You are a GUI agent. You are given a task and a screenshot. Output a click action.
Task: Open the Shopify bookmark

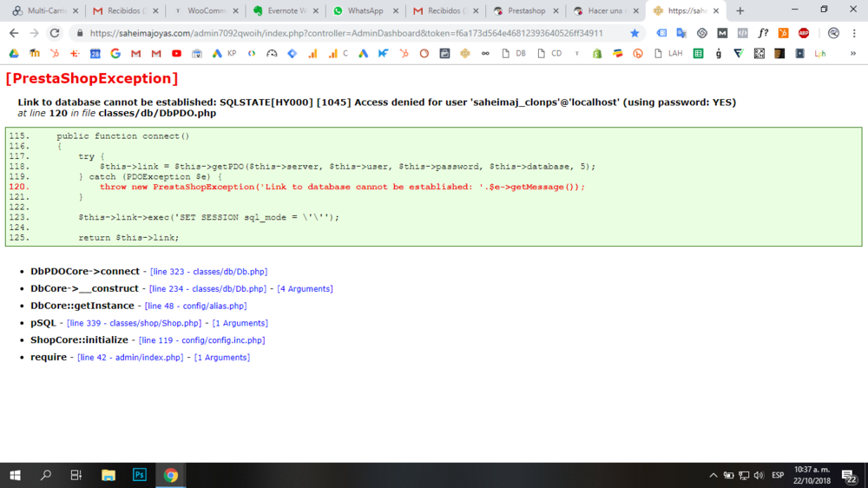[x=597, y=54]
